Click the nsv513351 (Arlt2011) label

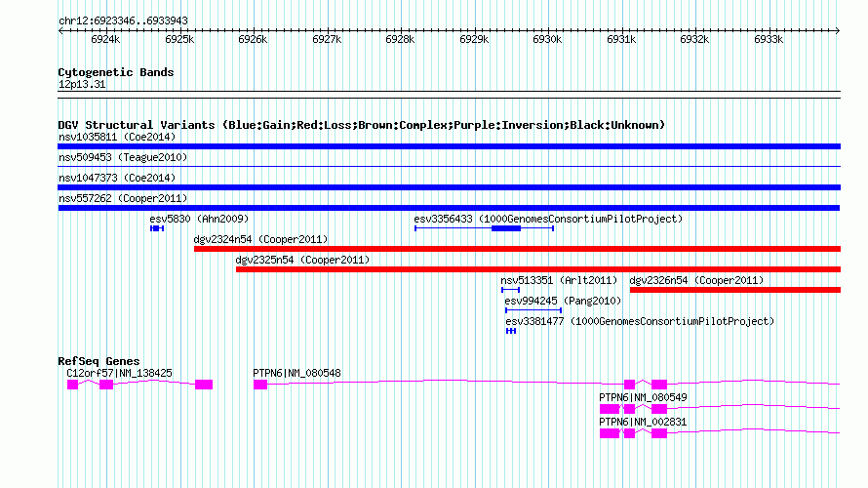tap(559, 280)
